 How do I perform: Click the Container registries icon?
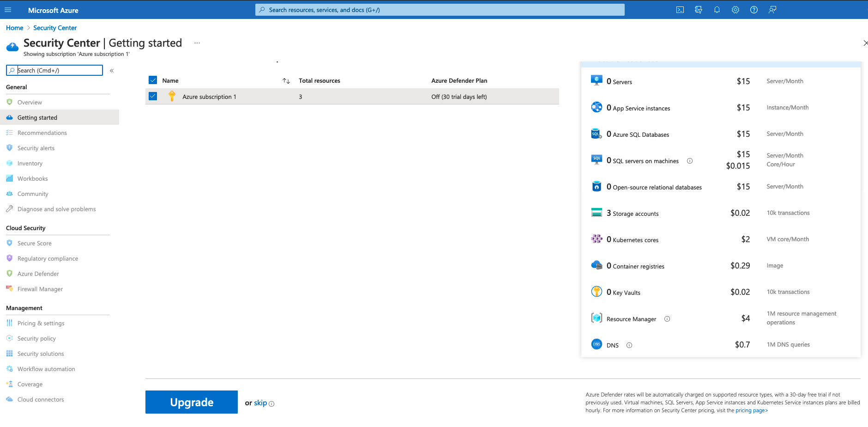(x=597, y=265)
